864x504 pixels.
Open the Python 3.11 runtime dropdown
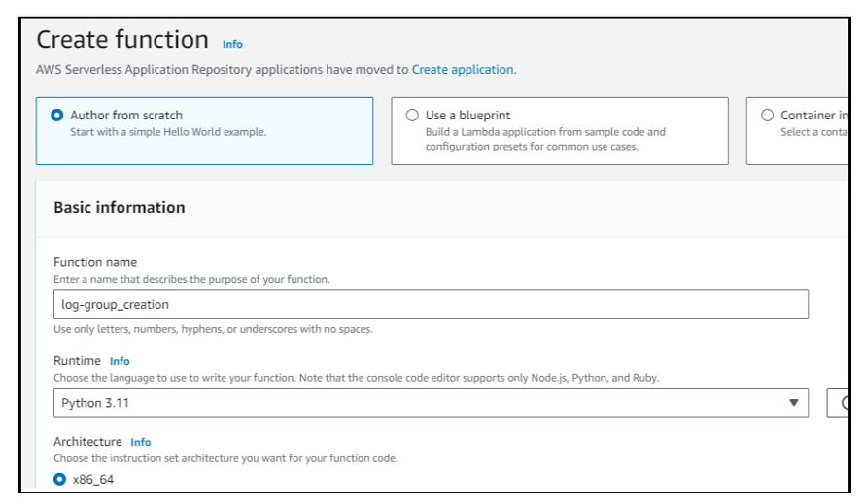pyautogui.click(x=430, y=403)
